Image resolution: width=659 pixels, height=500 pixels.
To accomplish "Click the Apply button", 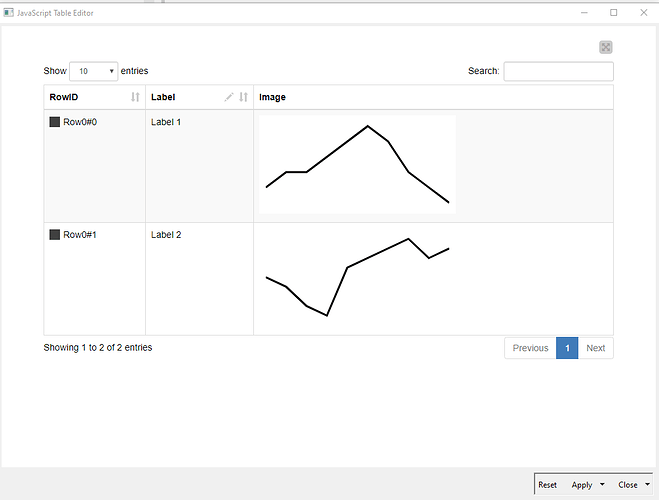I will pyautogui.click(x=582, y=484).
